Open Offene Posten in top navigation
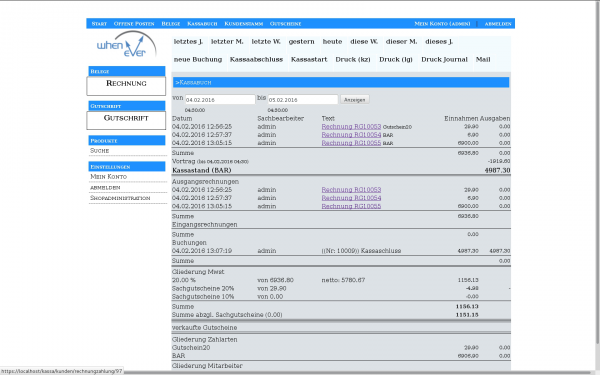Viewport: 600px width, 375px height. coord(134,24)
